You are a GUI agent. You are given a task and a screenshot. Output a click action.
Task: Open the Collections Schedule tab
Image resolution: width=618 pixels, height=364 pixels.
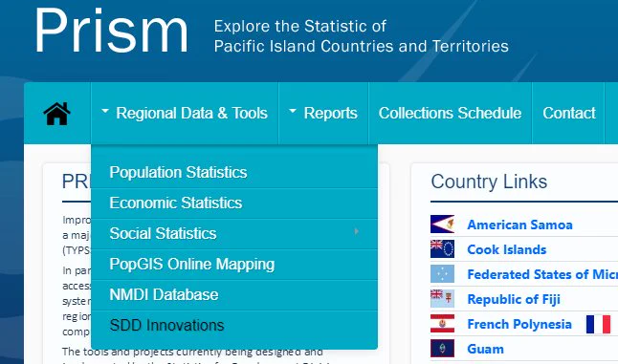(x=450, y=114)
